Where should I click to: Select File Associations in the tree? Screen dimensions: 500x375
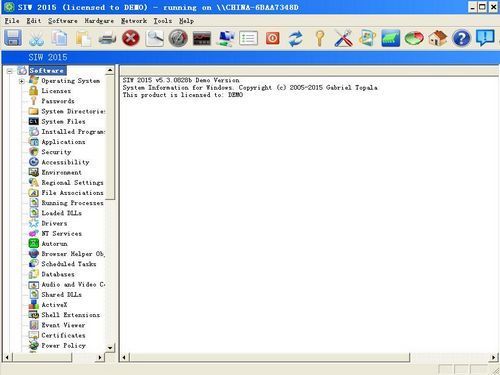click(72, 193)
